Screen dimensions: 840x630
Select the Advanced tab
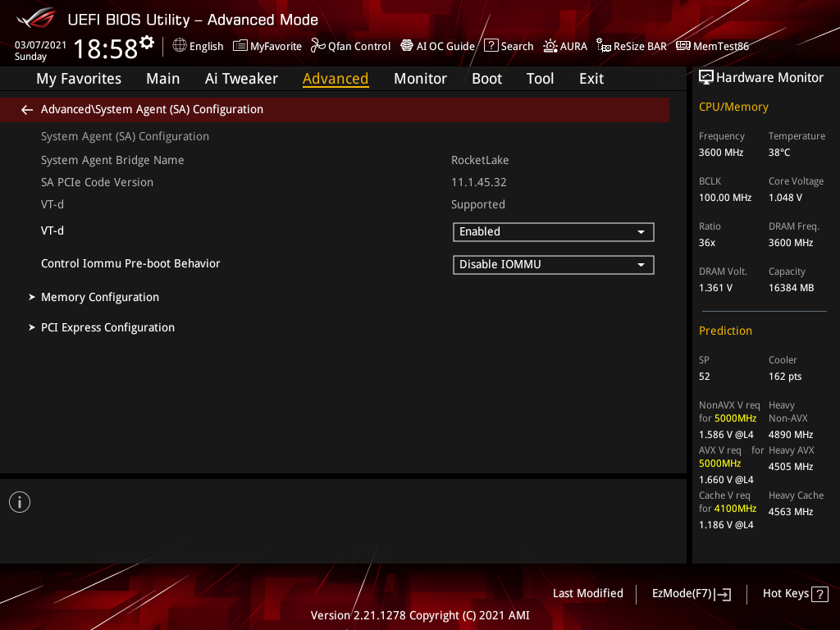[x=336, y=79]
